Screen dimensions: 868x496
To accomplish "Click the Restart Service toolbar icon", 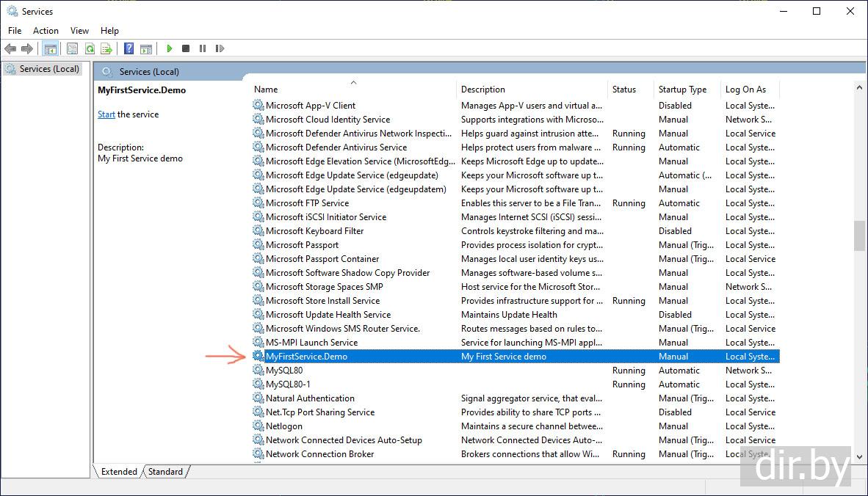I will 220,48.
